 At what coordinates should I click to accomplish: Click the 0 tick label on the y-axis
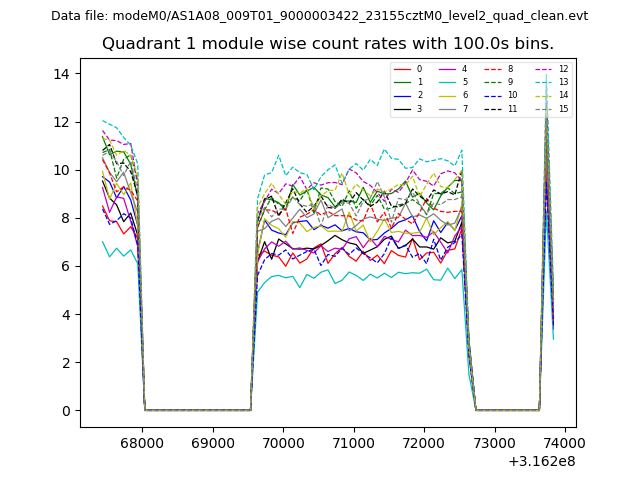click(x=64, y=411)
